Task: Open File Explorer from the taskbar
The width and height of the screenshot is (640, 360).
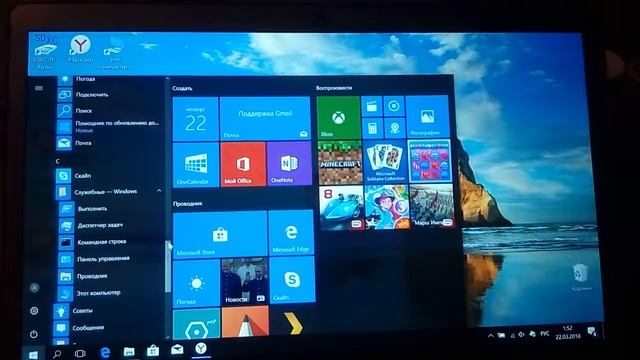Action: pyautogui.click(x=129, y=351)
